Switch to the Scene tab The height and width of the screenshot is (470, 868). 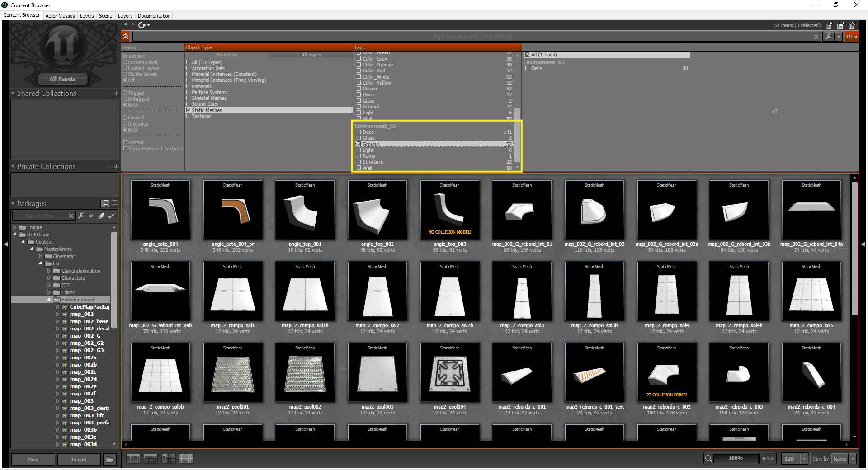(106, 16)
